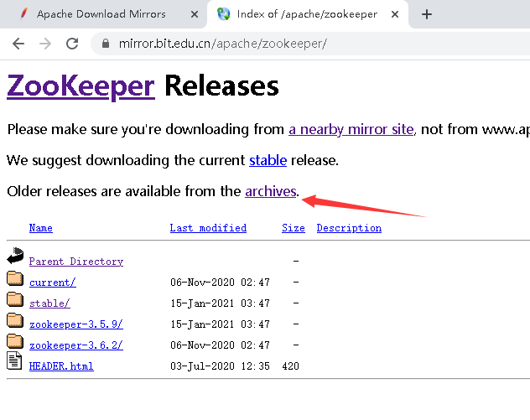Click the size value 420
The height and width of the screenshot is (420, 530).
(x=291, y=366)
